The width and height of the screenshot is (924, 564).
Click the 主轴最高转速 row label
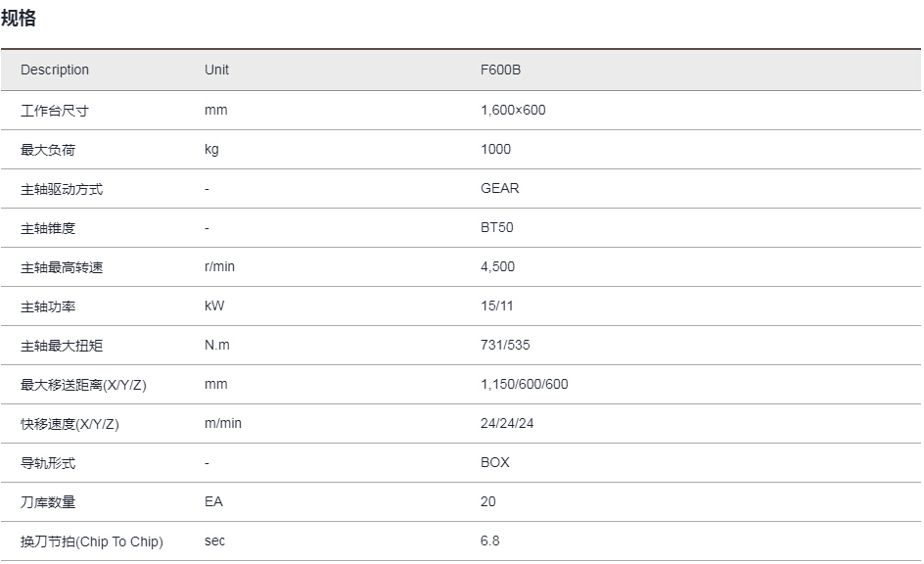(62, 267)
